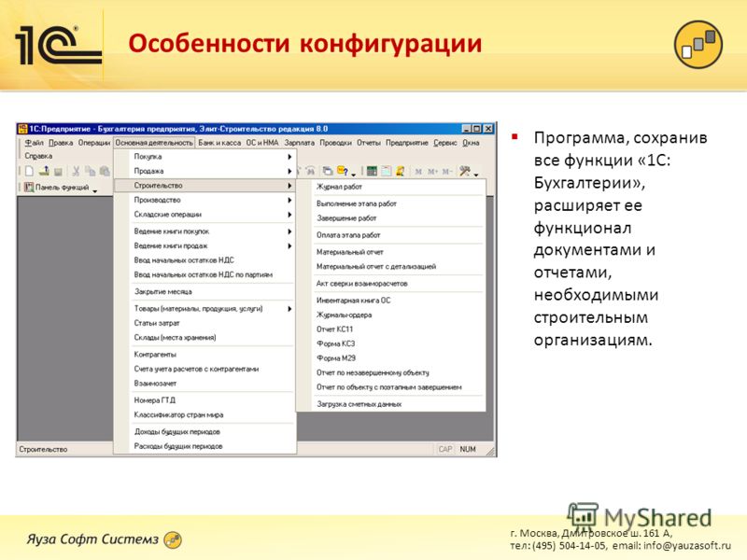Open the ОС и НМА menu
Image resolution: width=747 pixels, height=560 pixels.
click(x=262, y=143)
